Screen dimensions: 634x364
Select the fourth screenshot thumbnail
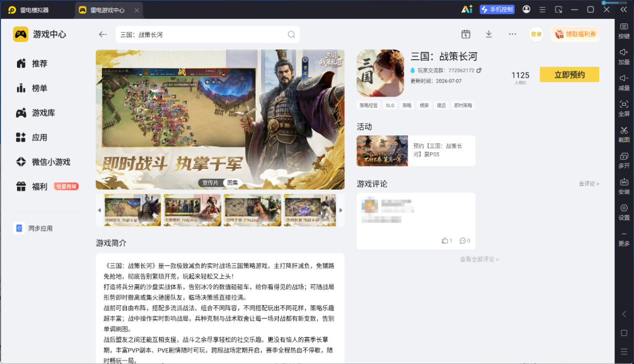[310, 210]
